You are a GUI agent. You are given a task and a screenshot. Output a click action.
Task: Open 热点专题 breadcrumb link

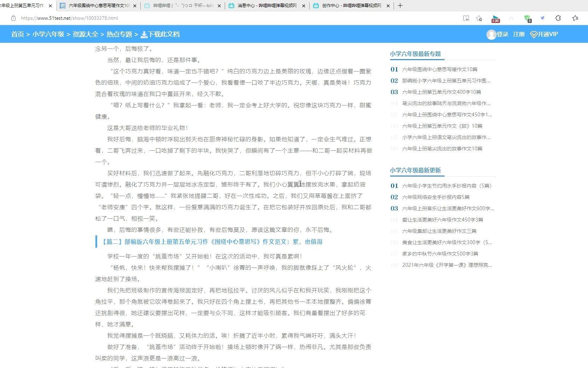119,34
